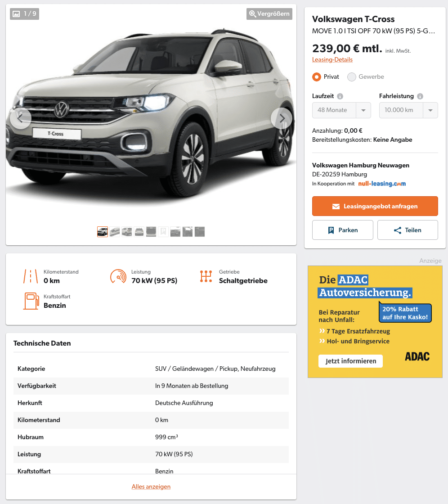Park this offer with Parken button
The image size is (448, 504).
(x=343, y=230)
